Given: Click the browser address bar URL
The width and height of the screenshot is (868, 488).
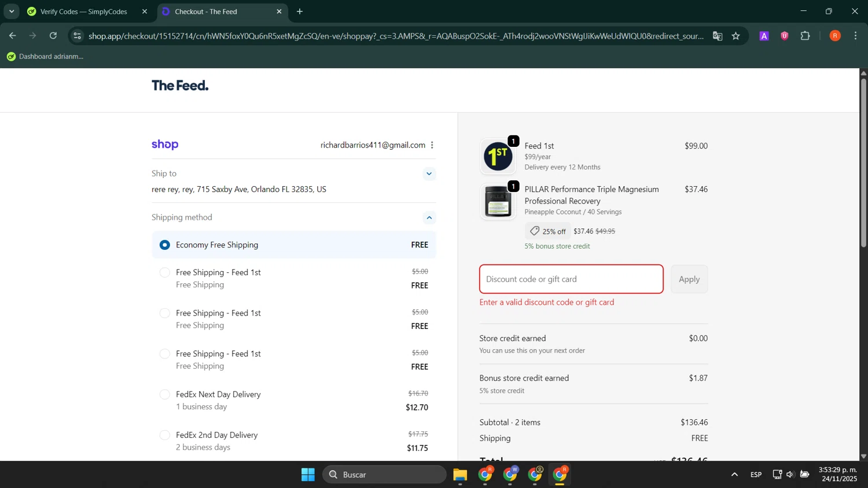Looking at the screenshot, I should tap(396, 36).
